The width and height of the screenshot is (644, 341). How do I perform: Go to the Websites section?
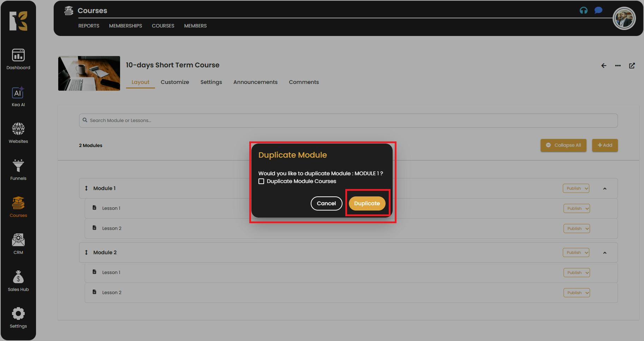18,133
